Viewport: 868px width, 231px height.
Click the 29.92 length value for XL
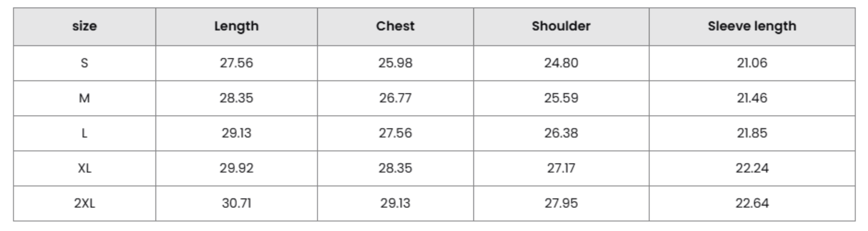pos(236,168)
